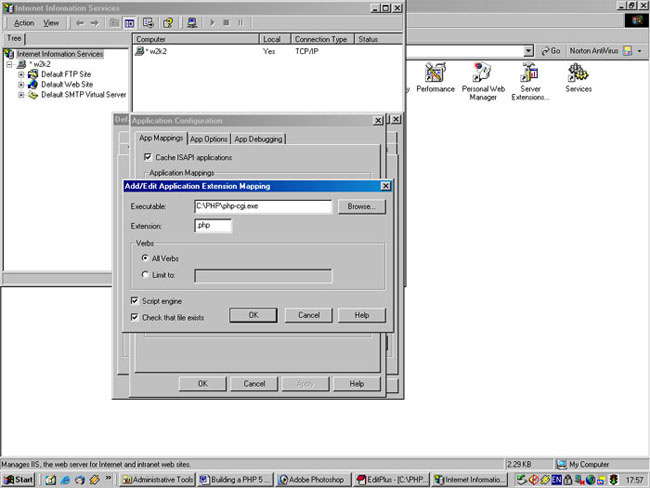Click the add computer connection icon
Screen dimensions: 650x488
191,22
